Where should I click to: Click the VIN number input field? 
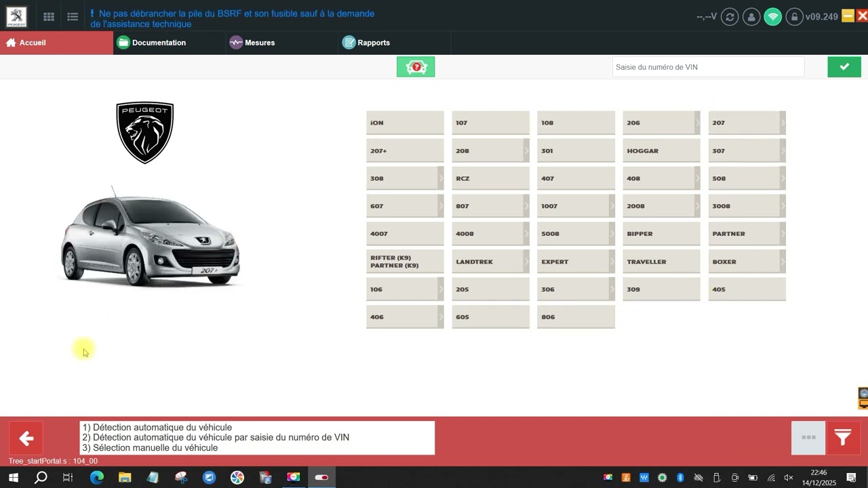pyautogui.click(x=708, y=67)
